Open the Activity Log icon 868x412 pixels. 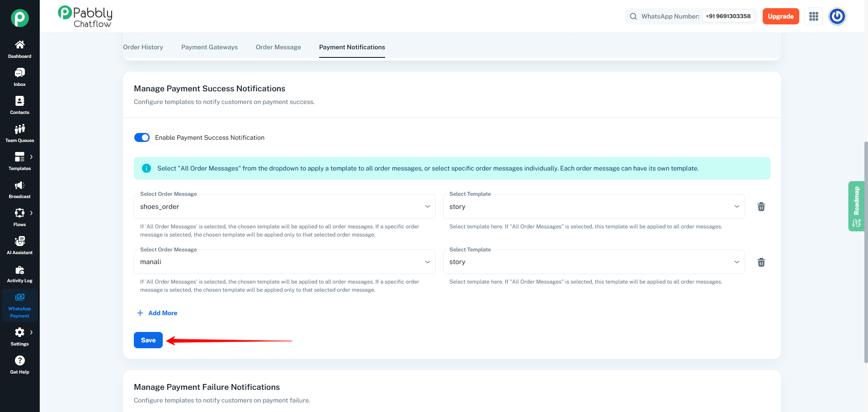(x=20, y=270)
